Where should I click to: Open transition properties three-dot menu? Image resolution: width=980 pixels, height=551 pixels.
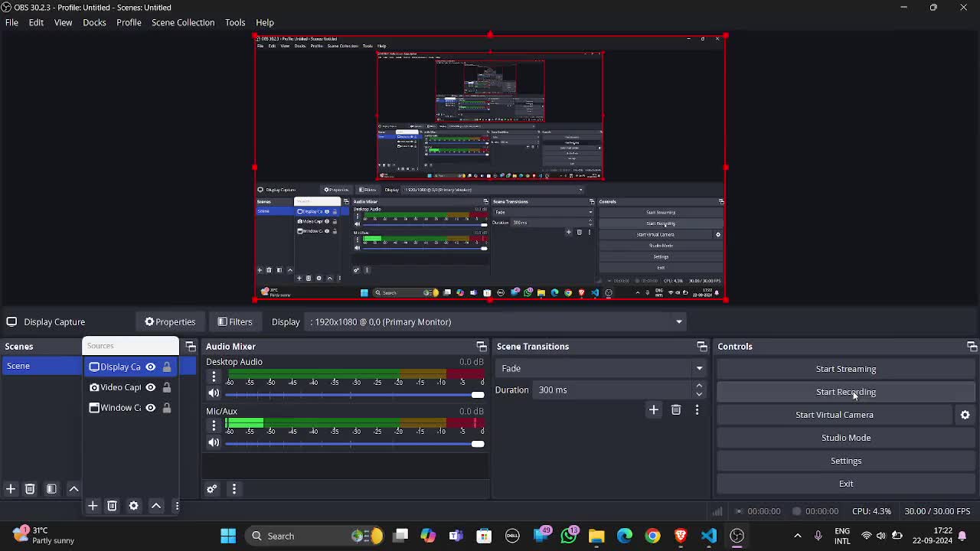pyautogui.click(x=697, y=410)
